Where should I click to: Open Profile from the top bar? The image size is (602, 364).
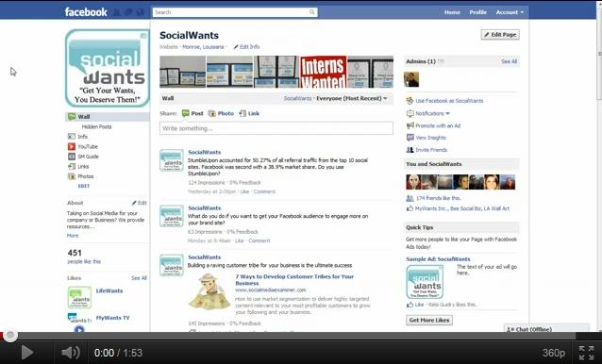tap(478, 12)
